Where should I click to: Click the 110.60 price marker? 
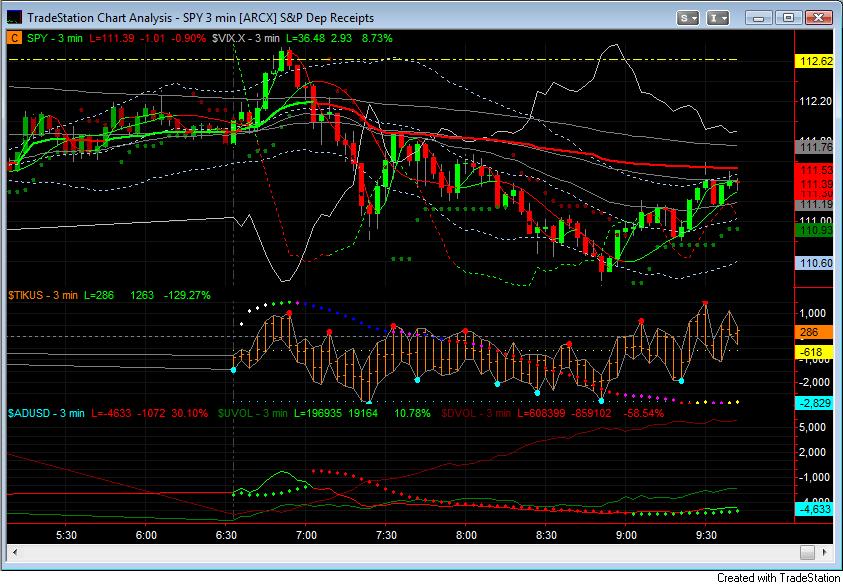(816, 263)
